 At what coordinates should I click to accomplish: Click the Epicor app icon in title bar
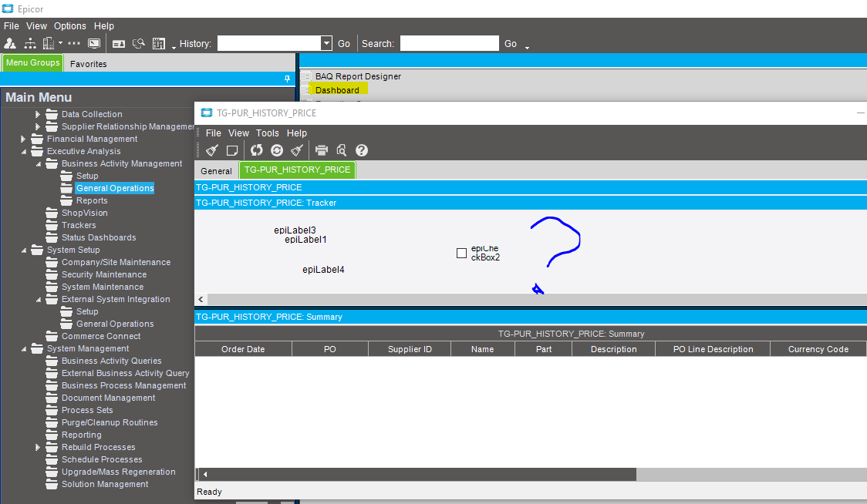click(x=8, y=8)
